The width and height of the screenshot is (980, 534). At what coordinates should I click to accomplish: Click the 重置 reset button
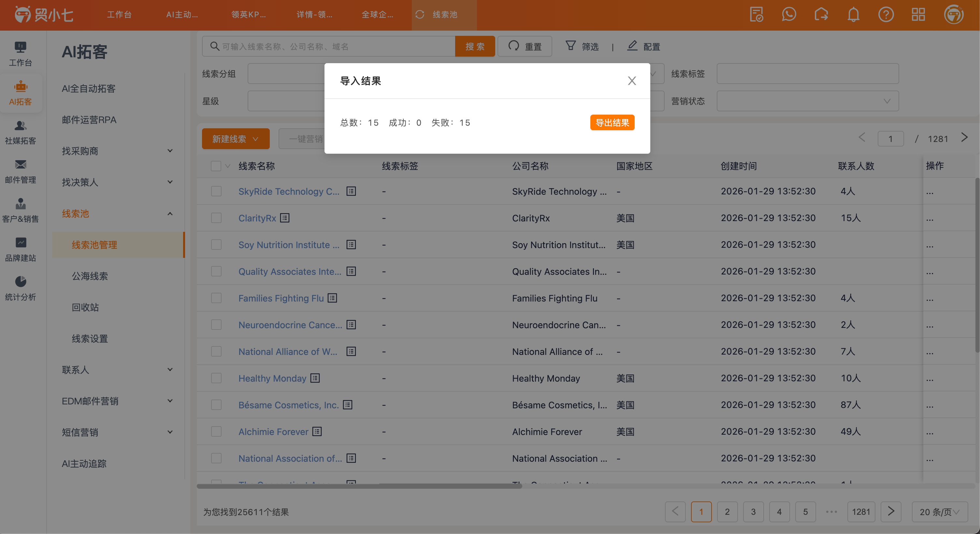525,47
